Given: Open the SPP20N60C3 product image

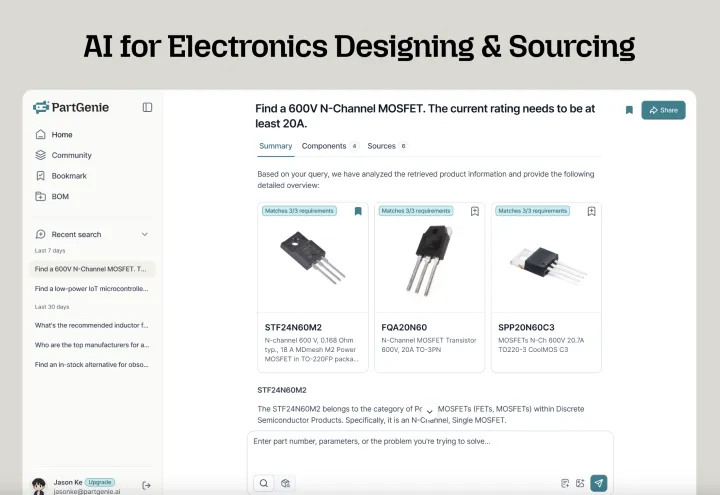Looking at the screenshot, I should tap(547, 265).
